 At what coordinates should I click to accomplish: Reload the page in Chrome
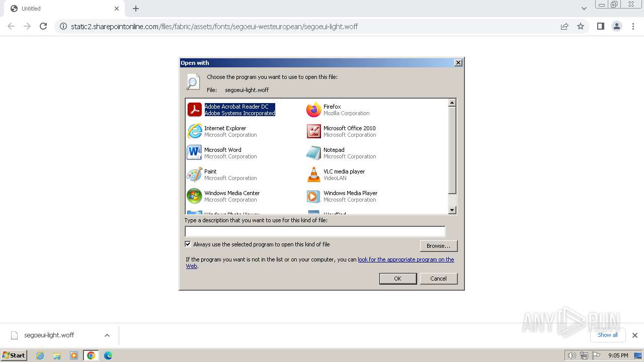43,26
